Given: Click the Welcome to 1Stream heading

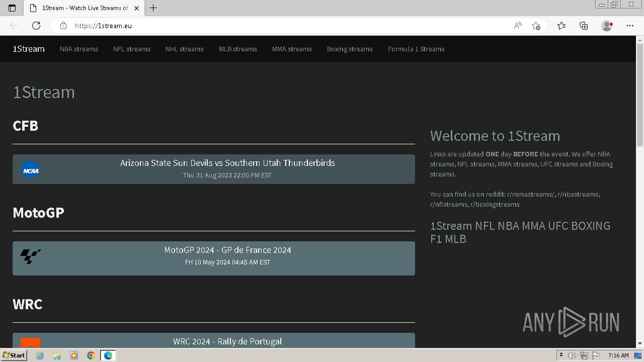Looking at the screenshot, I should pos(495,136).
